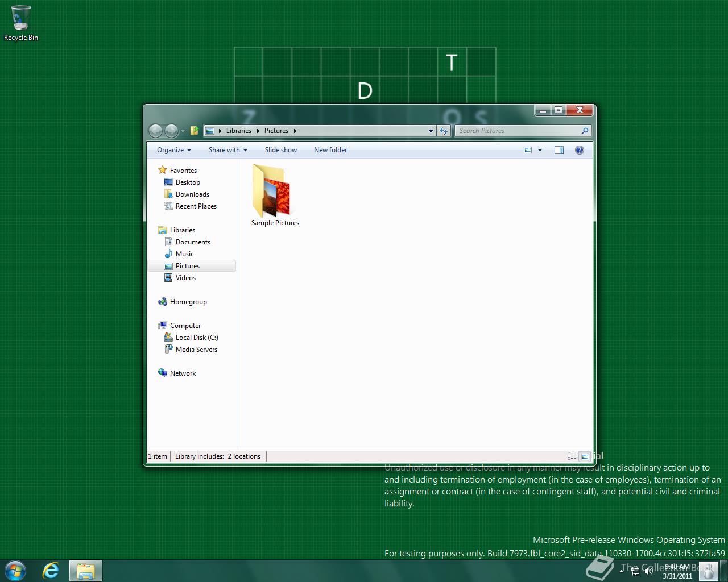This screenshot has height=582, width=728.
Task: Open Desktop under Favorites
Action: tap(188, 182)
